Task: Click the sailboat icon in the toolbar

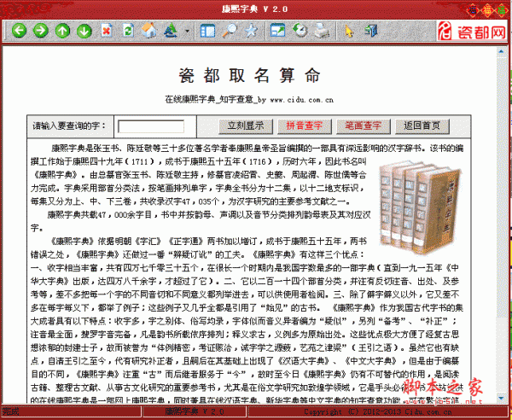Action: (171, 31)
